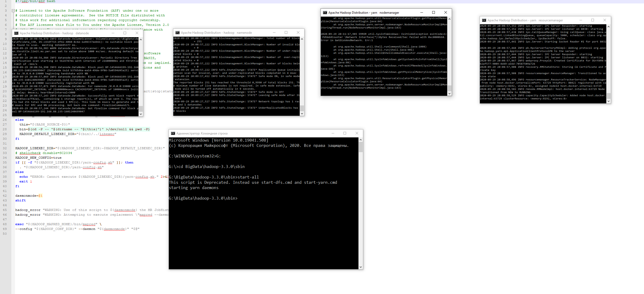This screenshot has height=294, width=644.
Task: Click the datanode scrollbar down arrow
Action: [x=141, y=114]
